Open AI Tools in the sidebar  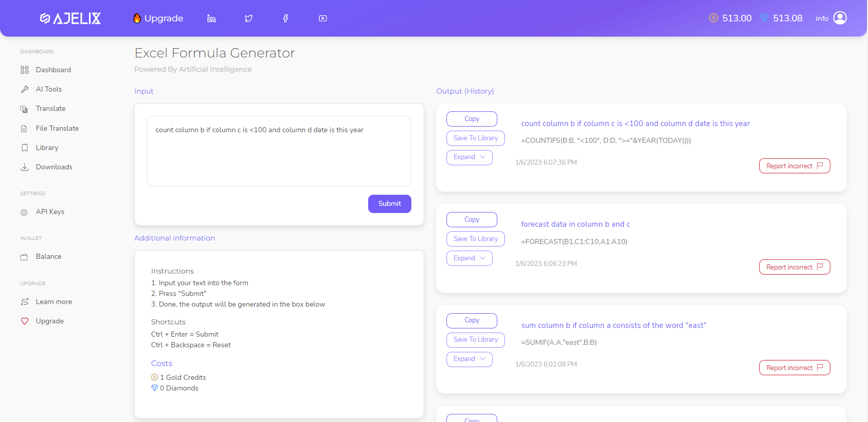[x=49, y=89]
